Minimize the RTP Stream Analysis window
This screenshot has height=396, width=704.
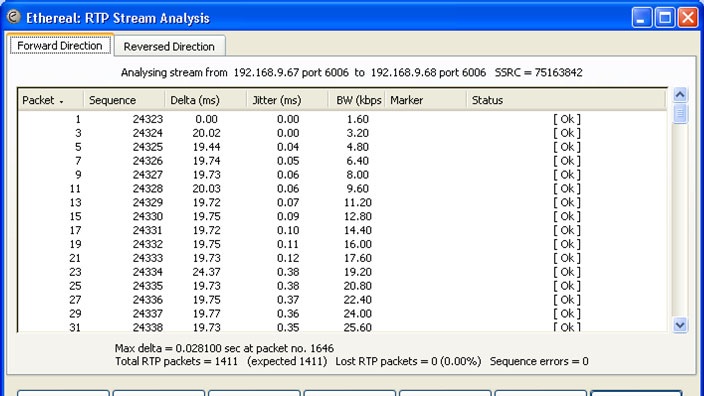(642, 18)
